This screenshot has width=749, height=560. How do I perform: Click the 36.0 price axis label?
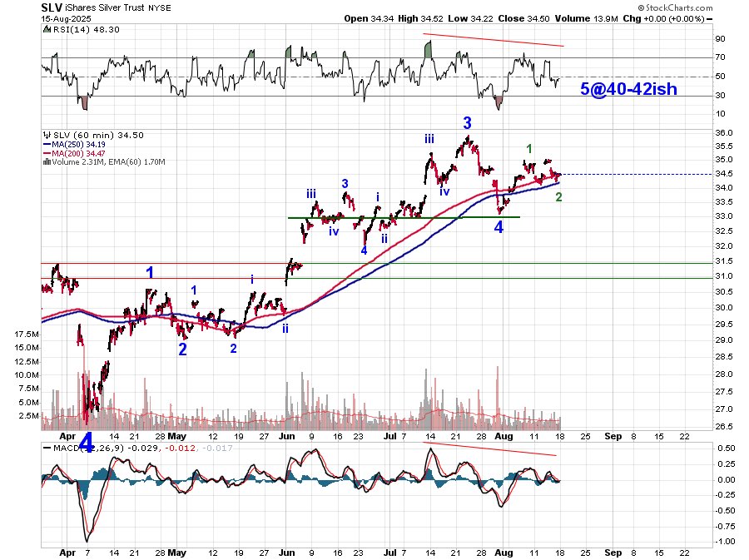(724, 133)
